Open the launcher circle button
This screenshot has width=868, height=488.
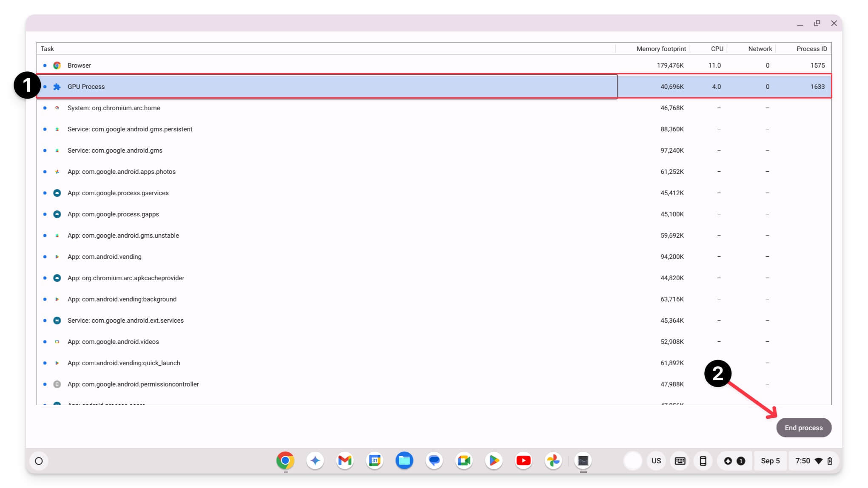click(x=39, y=461)
